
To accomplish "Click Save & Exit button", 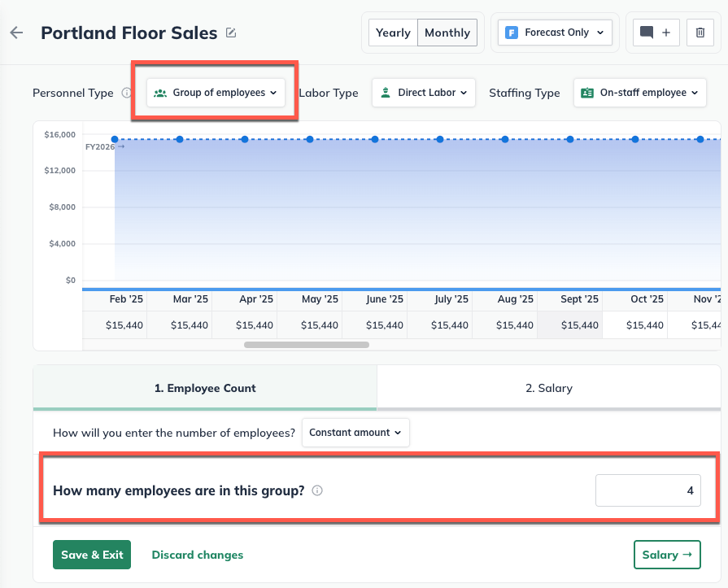I will [x=92, y=555].
